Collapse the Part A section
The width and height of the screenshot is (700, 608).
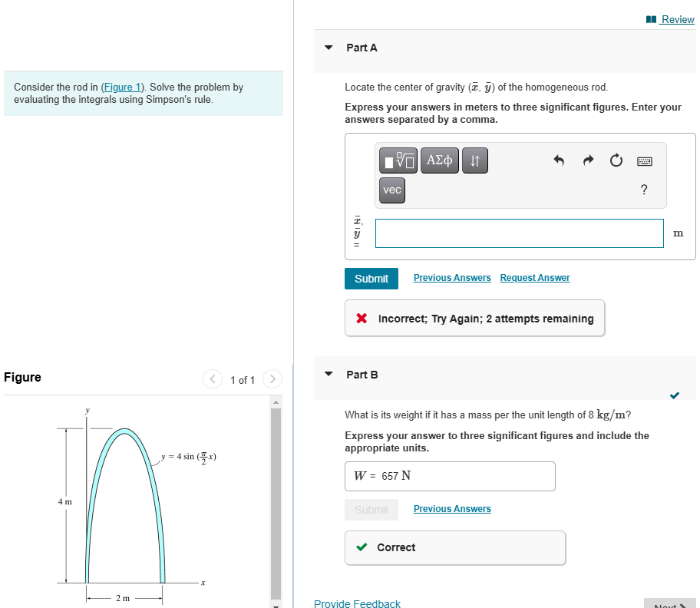pos(329,48)
